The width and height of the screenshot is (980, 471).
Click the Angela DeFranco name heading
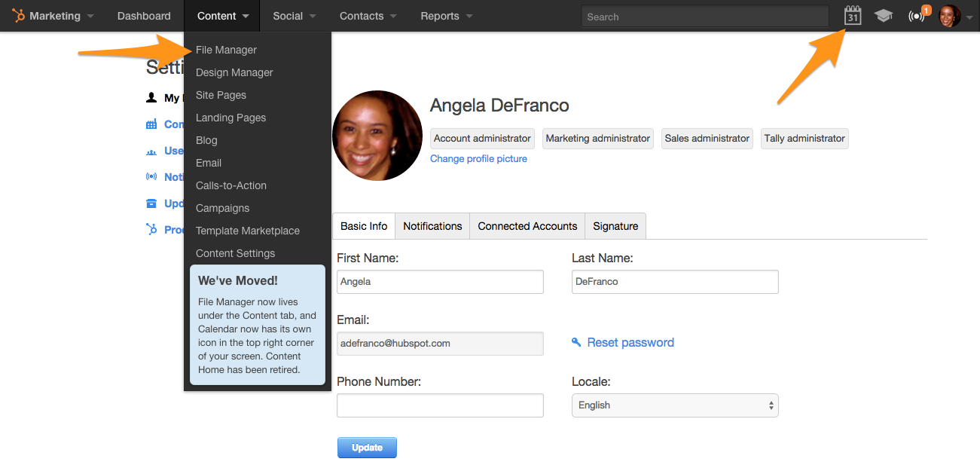click(499, 106)
